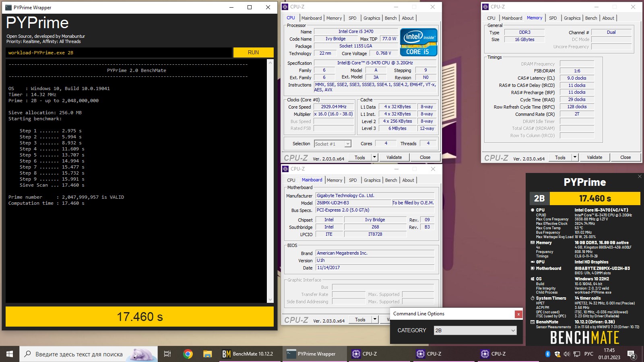644x362 pixels.
Task: Click the Intel Core i5 3470 name field
Action: point(356,31)
